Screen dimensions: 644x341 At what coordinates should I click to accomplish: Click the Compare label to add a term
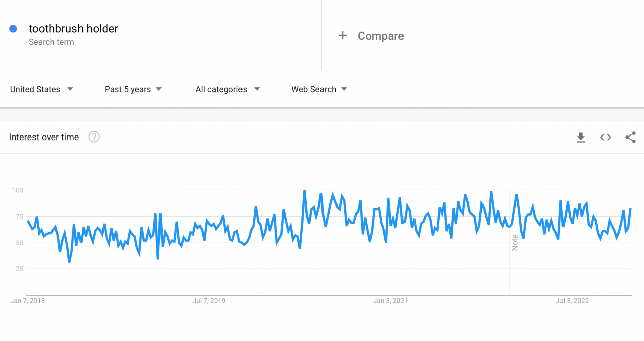coord(381,36)
